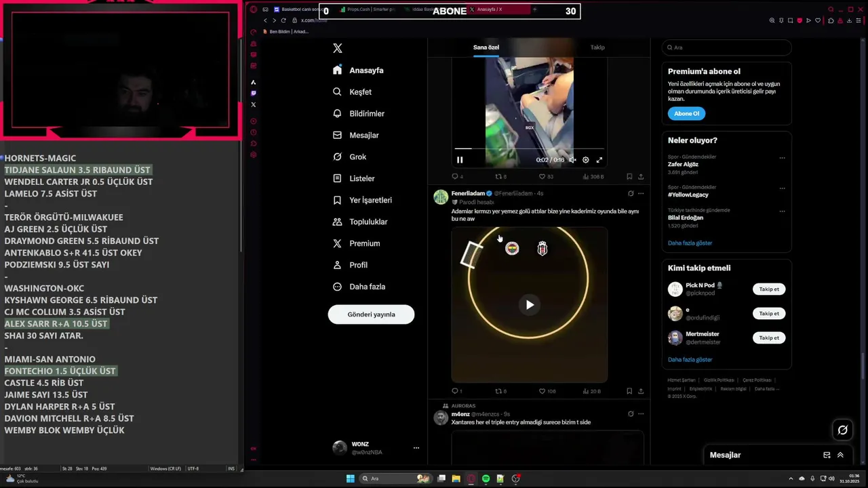This screenshot has height=488, width=868.
Task: Follow Mertmeister with Takip et
Action: point(769,338)
